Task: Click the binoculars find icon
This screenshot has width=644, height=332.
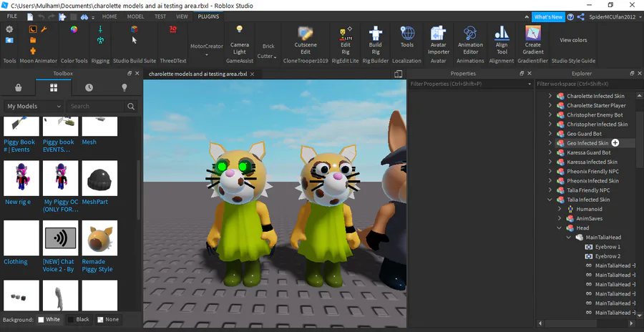Action: point(84,17)
